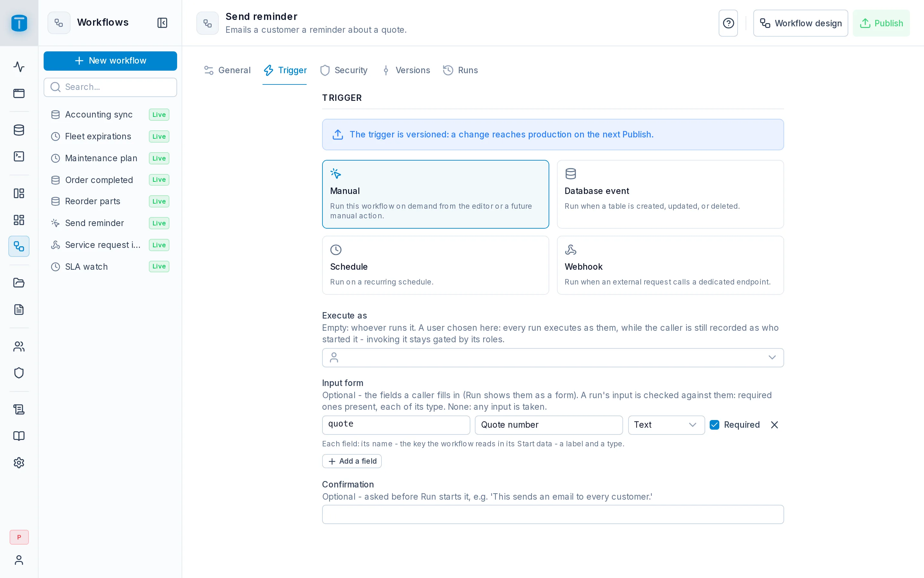Toggle the Required checkbox

pos(714,425)
